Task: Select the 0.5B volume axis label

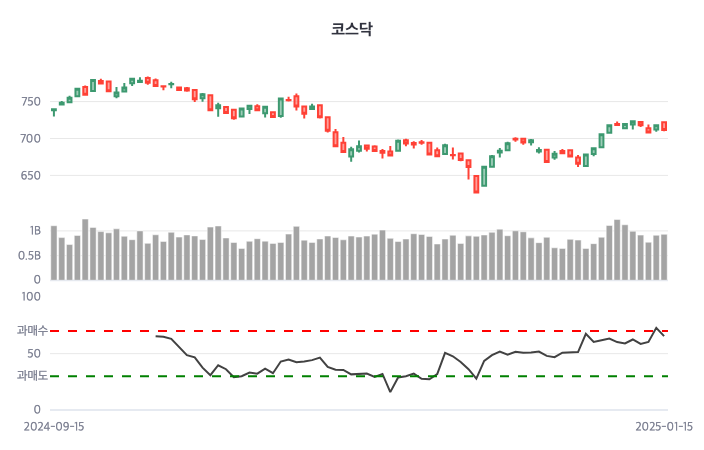Action: (29, 255)
